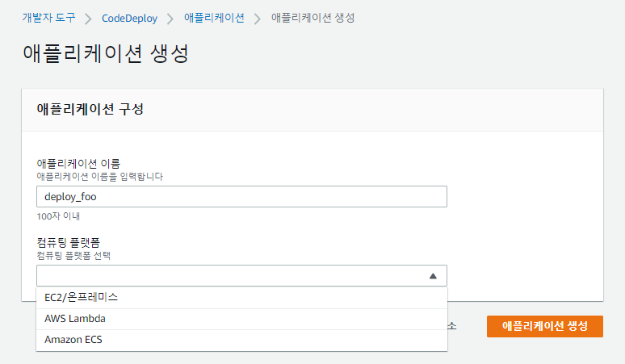
Task: Click the "애플리케이션 구성" panel header
Action: click(x=90, y=109)
